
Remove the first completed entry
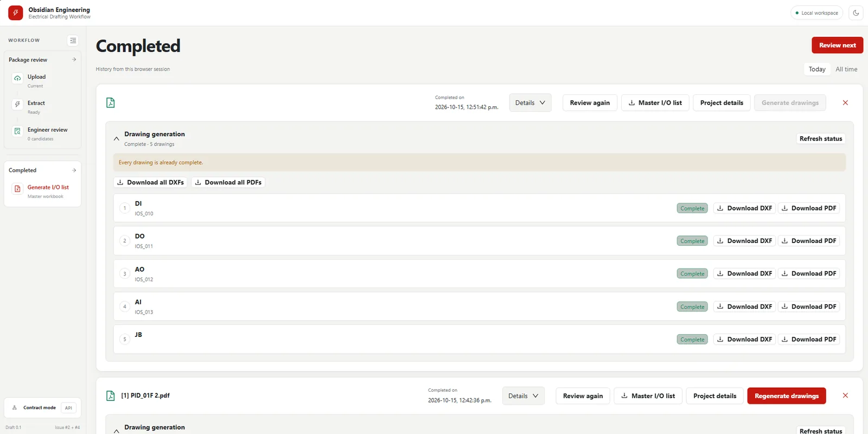845,103
